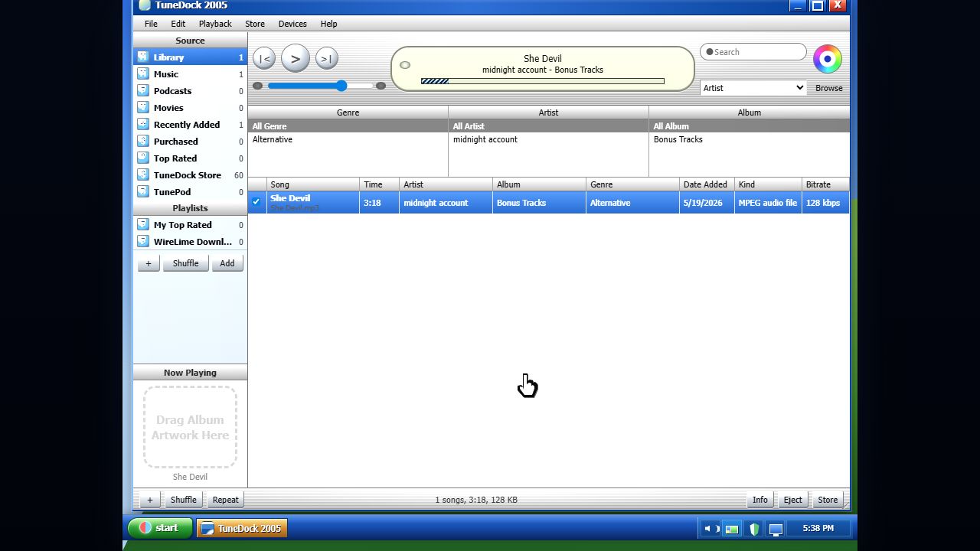980x551 pixels.
Task: Sort by the Kind column header
Action: pos(768,184)
